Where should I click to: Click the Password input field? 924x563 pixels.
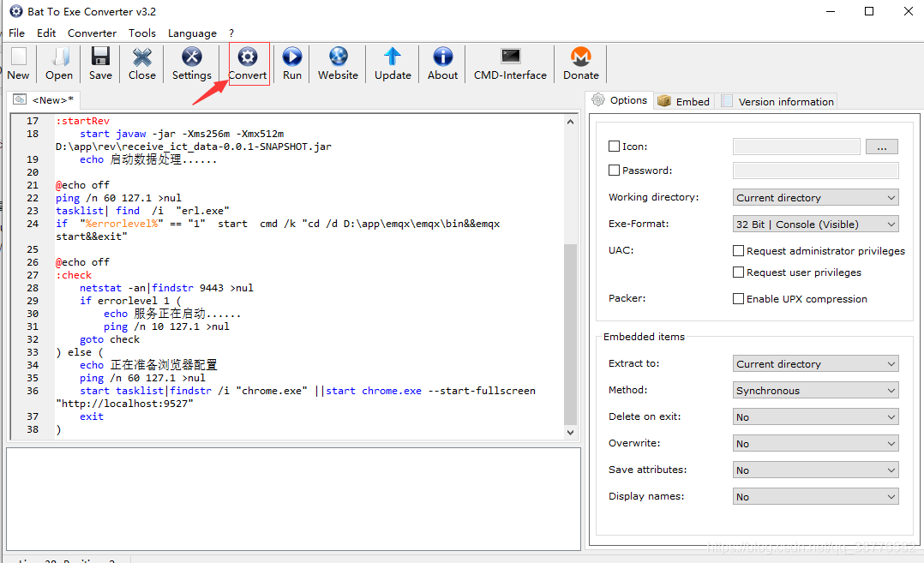pyautogui.click(x=816, y=171)
